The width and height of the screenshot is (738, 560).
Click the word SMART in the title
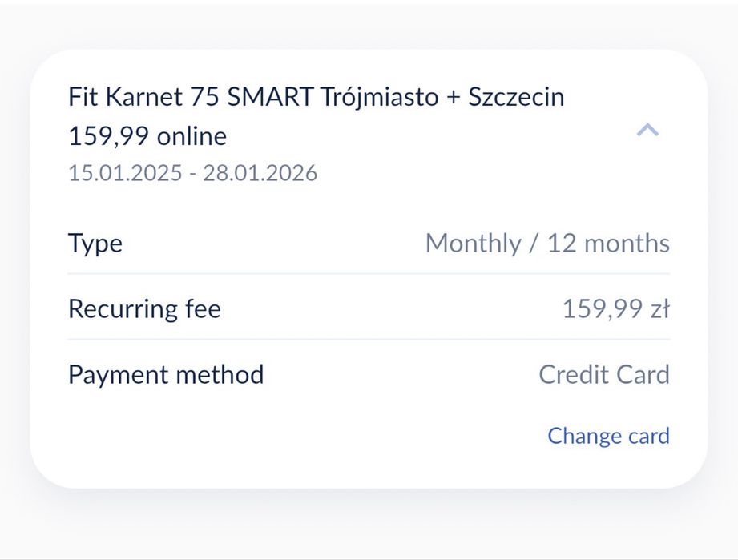(x=270, y=97)
